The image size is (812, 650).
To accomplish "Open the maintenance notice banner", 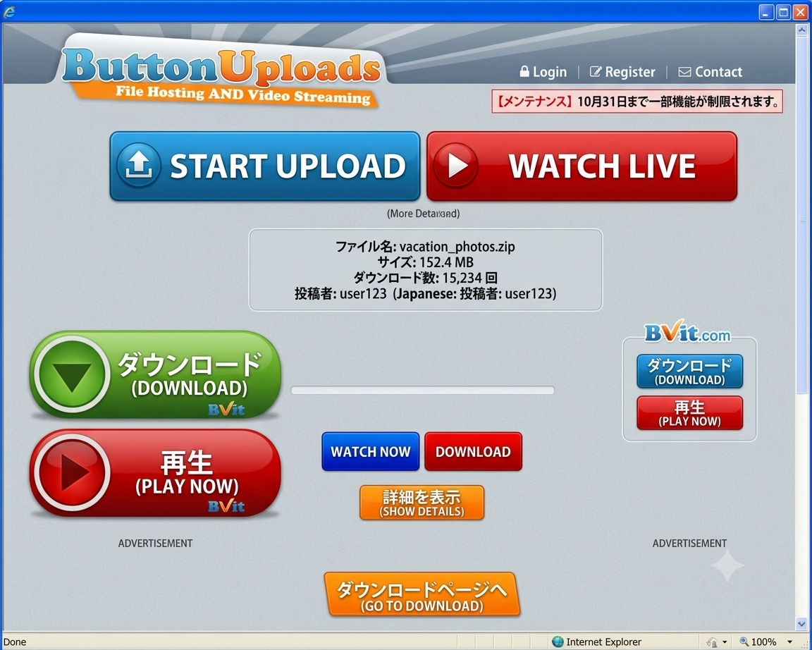I will pyautogui.click(x=637, y=101).
